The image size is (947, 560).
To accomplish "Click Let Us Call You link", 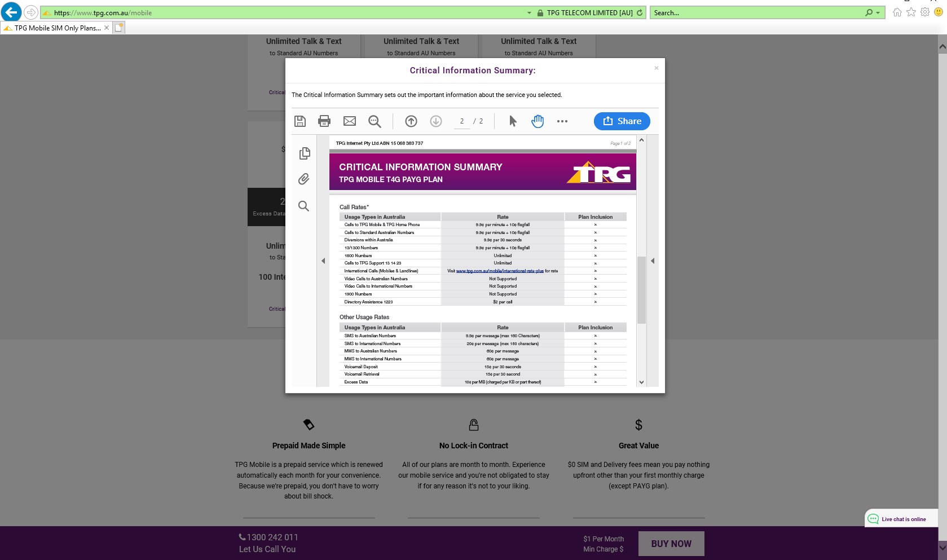I will click(x=267, y=549).
